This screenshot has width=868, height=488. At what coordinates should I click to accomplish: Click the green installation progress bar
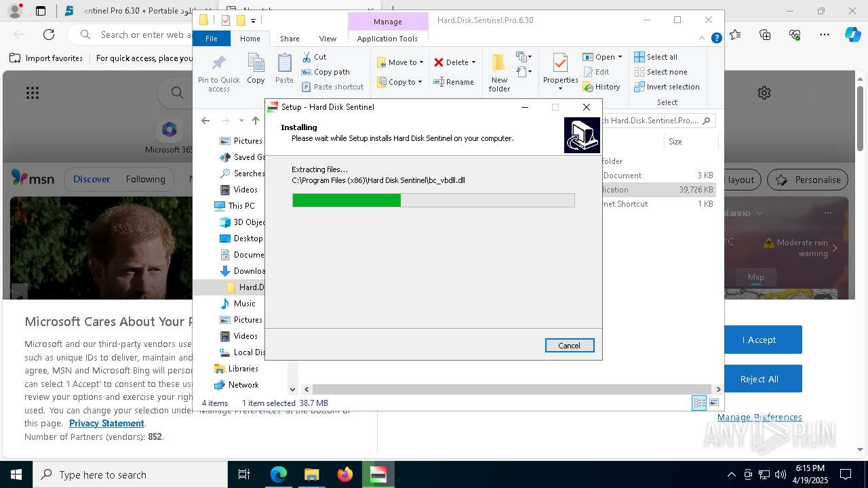[433, 200]
